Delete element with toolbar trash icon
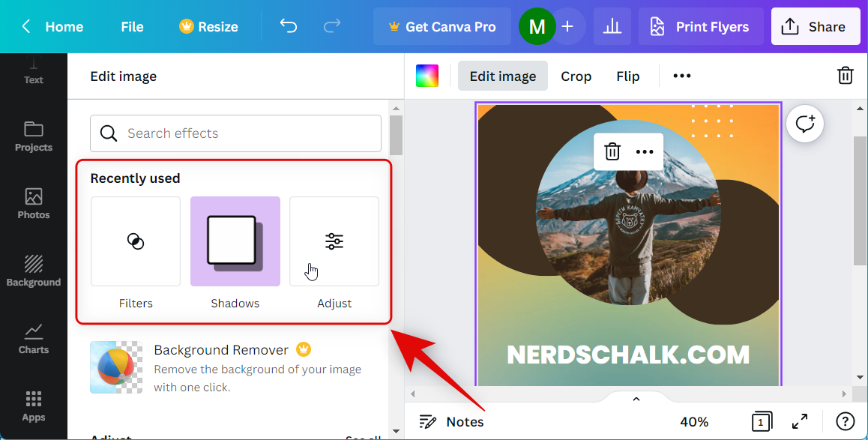The width and height of the screenshot is (868, 440). 845,75
